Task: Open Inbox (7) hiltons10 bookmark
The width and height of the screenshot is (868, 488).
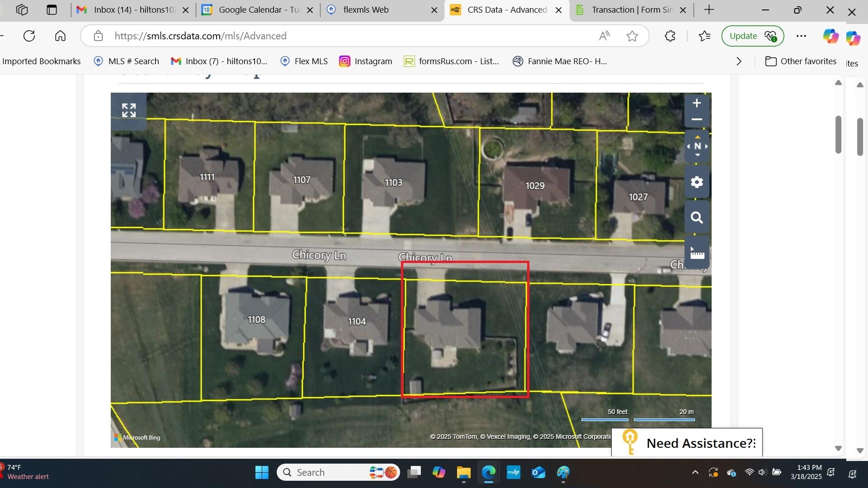Action: tap(219, 61)
